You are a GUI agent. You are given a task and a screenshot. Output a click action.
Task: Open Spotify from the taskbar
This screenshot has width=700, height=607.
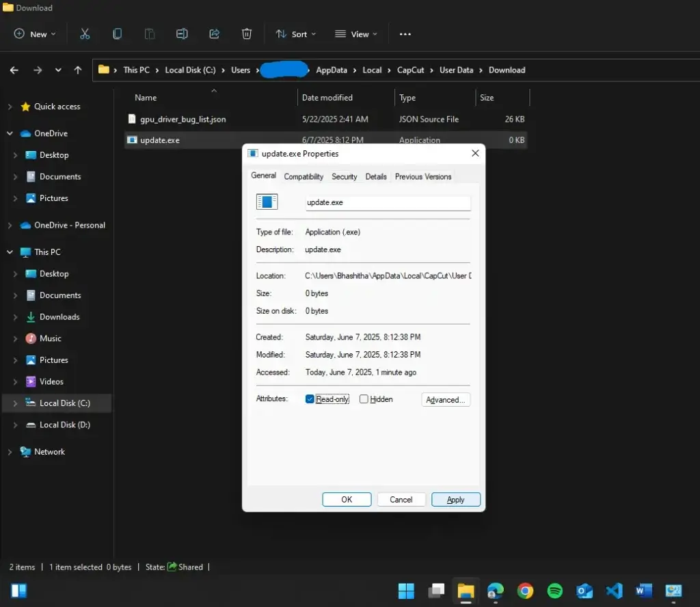(555, 591)
